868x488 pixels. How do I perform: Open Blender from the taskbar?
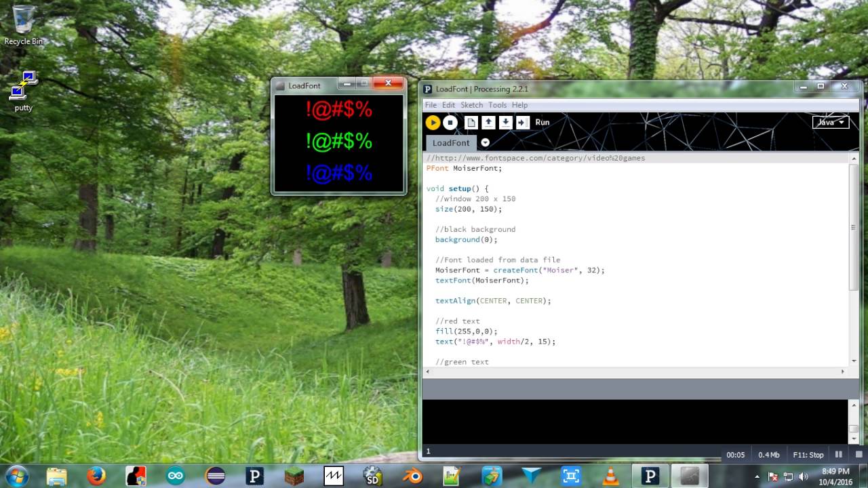coord(412,476)
